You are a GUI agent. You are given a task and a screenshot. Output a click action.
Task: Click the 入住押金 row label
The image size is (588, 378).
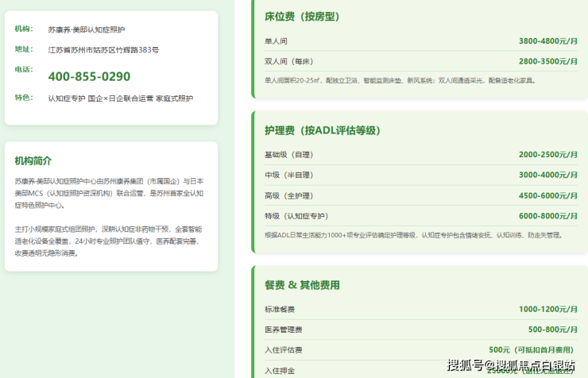pyautogui.click(x=280, y=371)
